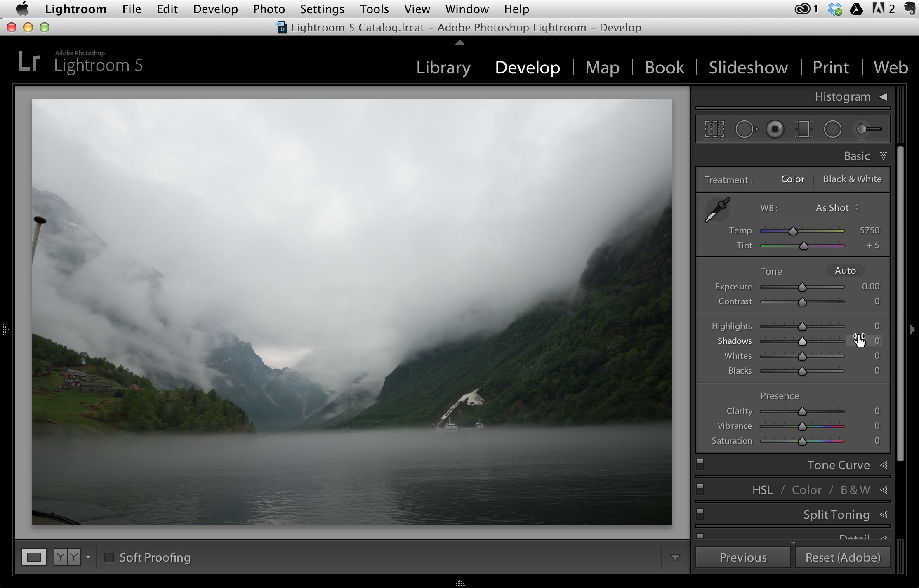The image size is (919, 588).
Task: Toggle the Split Toning panel switch
Action: click(x=700, y=514)
